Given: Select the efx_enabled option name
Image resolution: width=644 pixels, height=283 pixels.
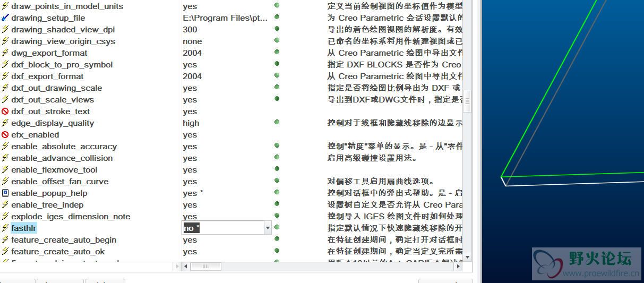Looking at the screenshot, I should coord(35,135).
